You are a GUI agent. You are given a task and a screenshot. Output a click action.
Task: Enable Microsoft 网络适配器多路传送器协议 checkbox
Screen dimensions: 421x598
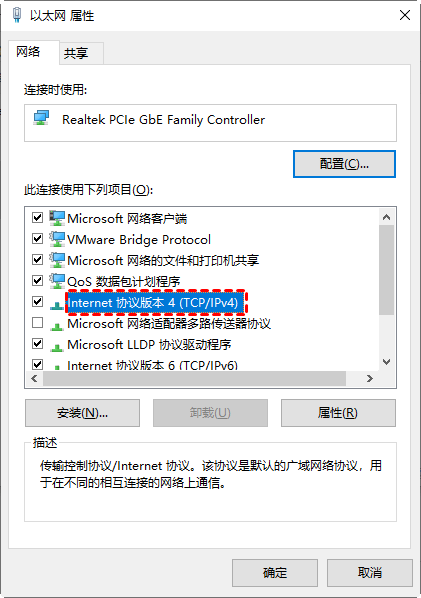37,323
